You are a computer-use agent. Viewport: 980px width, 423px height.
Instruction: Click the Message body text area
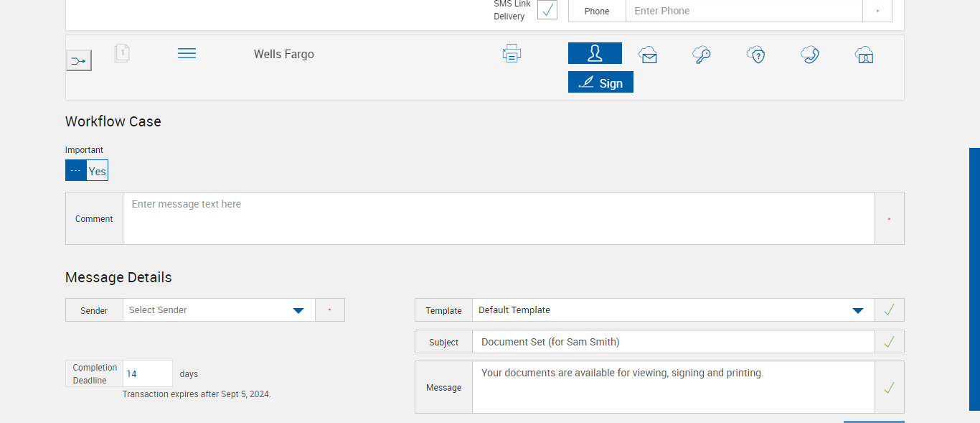point(673,388)
